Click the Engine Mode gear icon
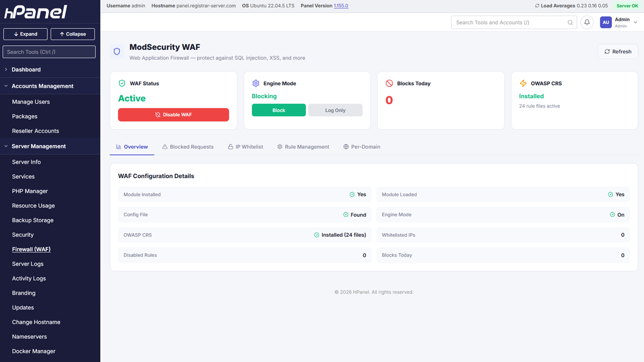 [256, 83]
